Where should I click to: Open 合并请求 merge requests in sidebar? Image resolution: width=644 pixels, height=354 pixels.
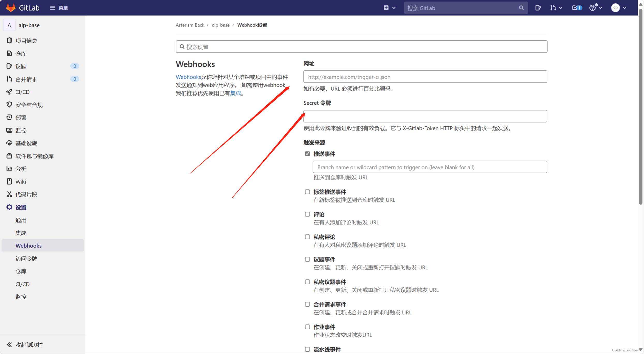point(26,79)
